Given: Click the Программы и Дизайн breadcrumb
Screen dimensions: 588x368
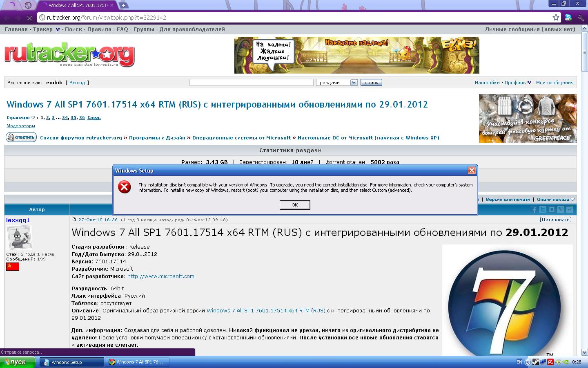Looking at the screenshot, I should [157, 138].
